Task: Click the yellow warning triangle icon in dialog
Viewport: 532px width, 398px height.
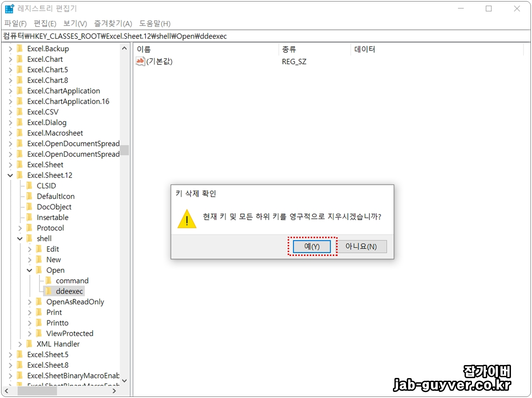Action: pos(187,219)
